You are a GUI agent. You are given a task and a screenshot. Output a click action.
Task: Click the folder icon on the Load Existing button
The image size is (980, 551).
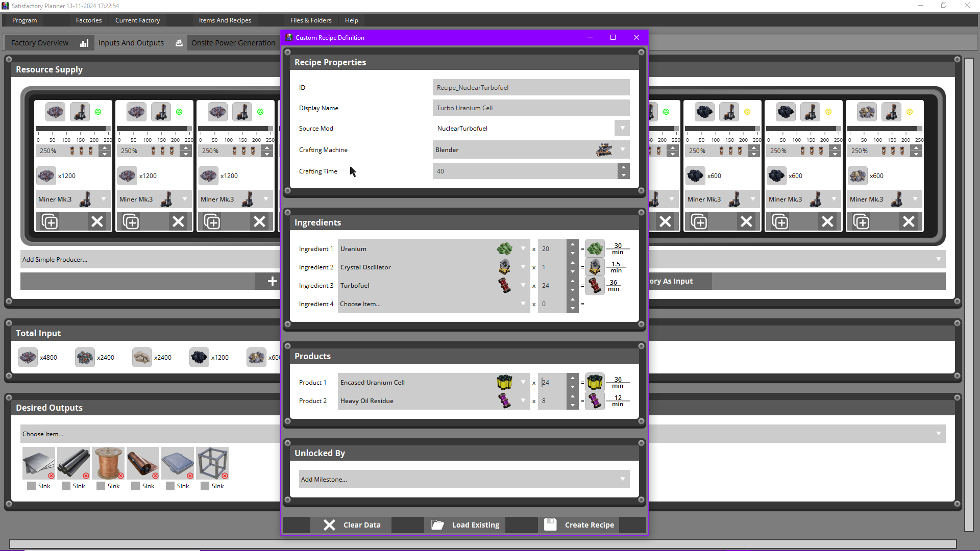click(x=438, y=524)
